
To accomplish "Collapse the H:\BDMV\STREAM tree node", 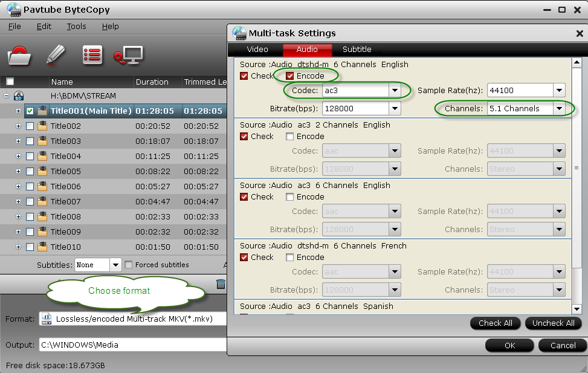I will [x=7, y=96].
